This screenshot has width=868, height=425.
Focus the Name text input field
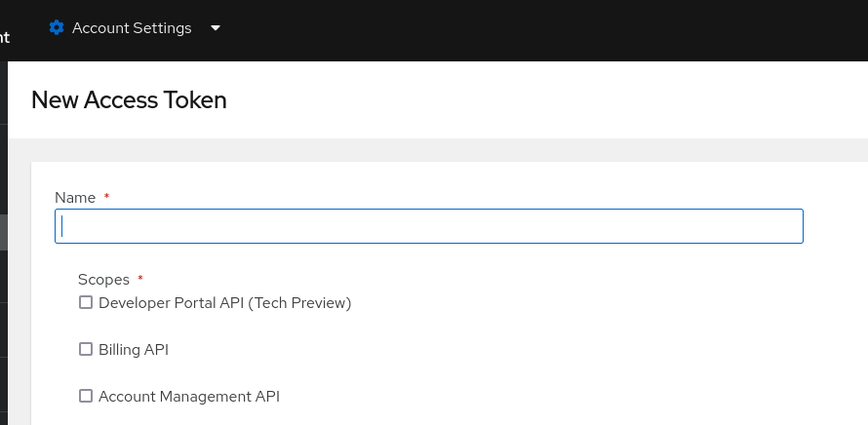click(x=429, y=226)
